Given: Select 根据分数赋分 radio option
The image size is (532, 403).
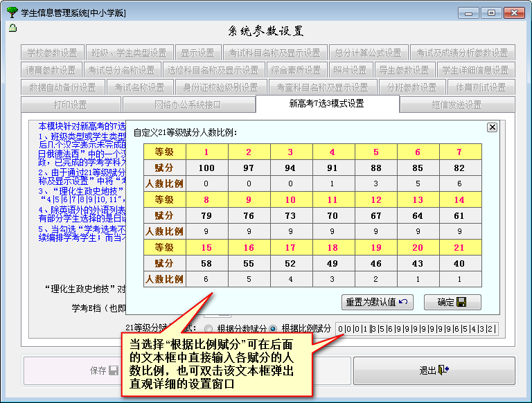Looking at the screenshot, I should point(209,329).
